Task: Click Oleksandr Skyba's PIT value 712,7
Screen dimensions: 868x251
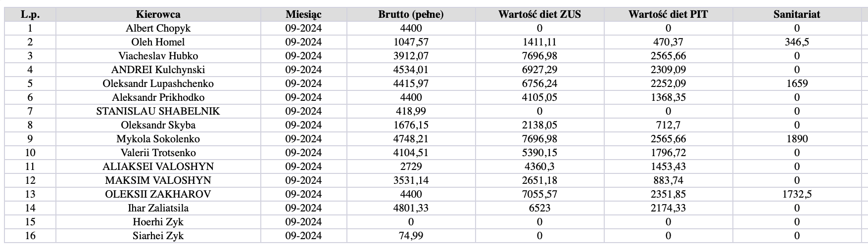Action: tap(668, 125)
